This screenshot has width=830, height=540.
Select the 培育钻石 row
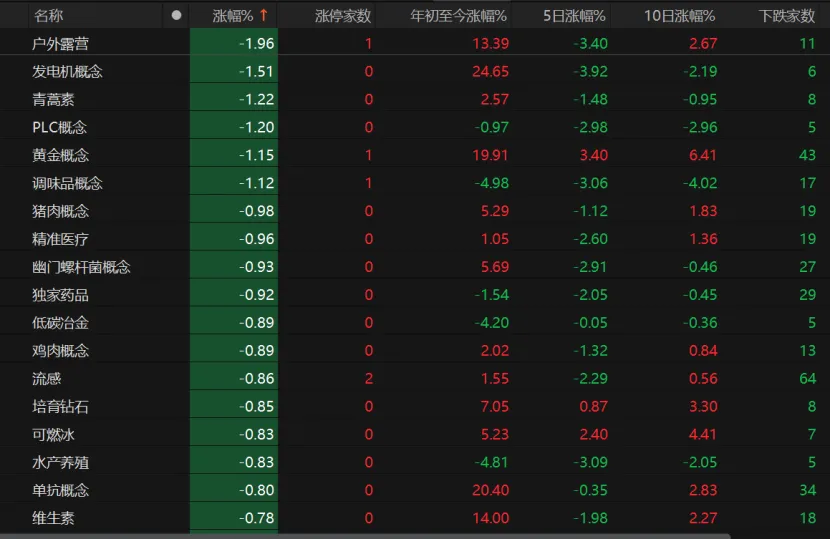tap(415, 407)
